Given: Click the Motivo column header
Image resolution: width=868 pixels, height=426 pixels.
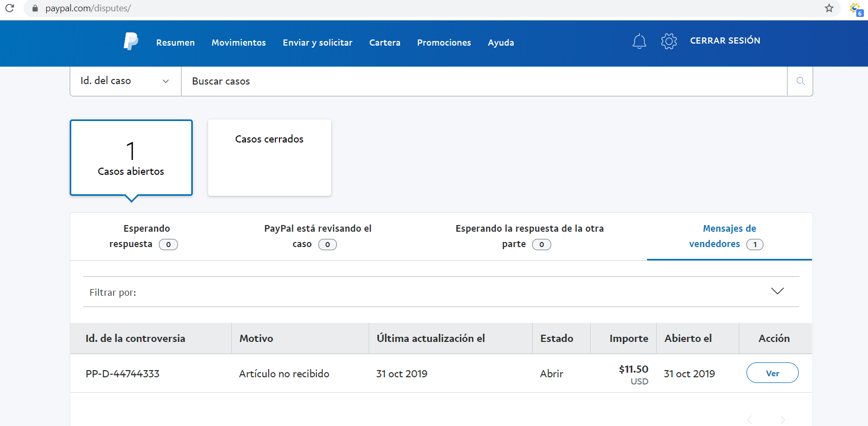Looking at the screenshot, I should point(256,338).
